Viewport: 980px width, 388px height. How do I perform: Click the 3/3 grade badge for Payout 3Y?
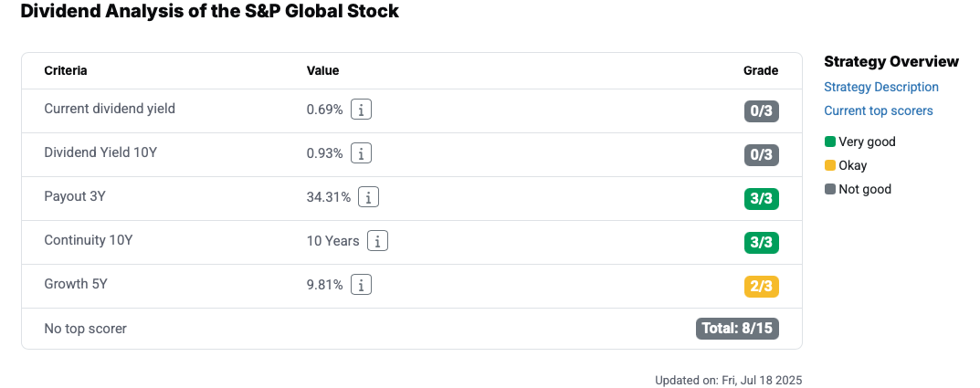[761, 199]
